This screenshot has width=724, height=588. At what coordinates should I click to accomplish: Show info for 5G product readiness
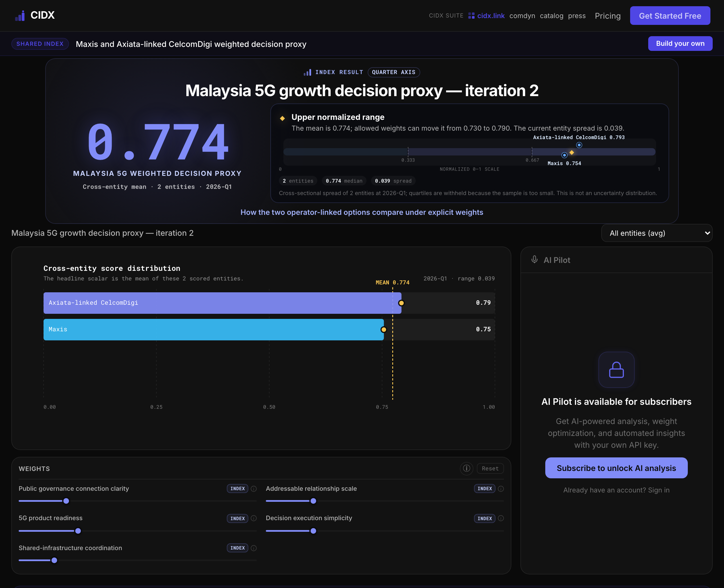[x=254, y=518]
